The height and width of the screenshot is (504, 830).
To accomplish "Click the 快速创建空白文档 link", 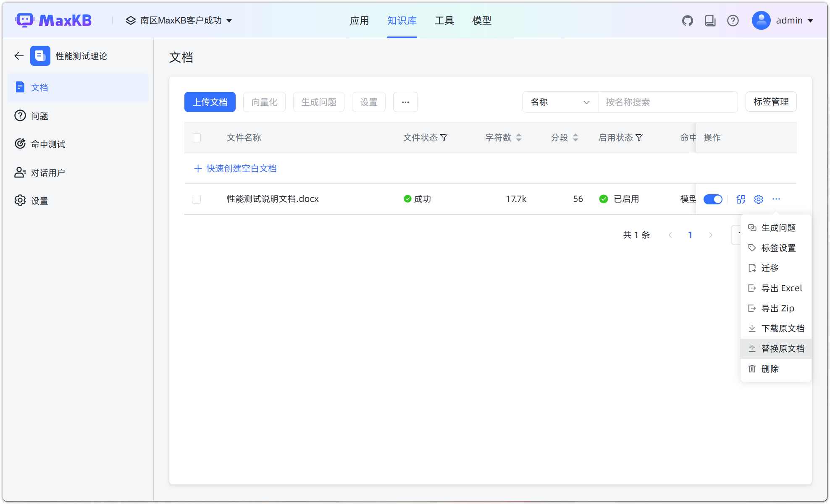I will [235, 168].
